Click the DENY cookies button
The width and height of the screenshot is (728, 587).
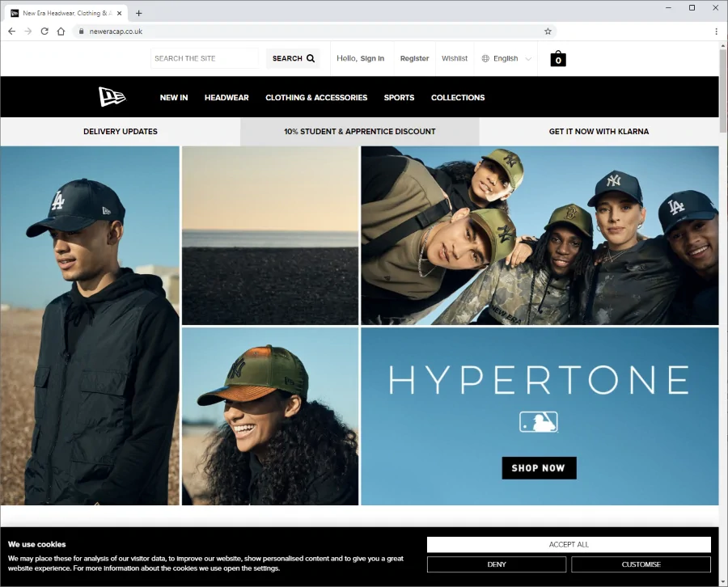coord(497,564)
